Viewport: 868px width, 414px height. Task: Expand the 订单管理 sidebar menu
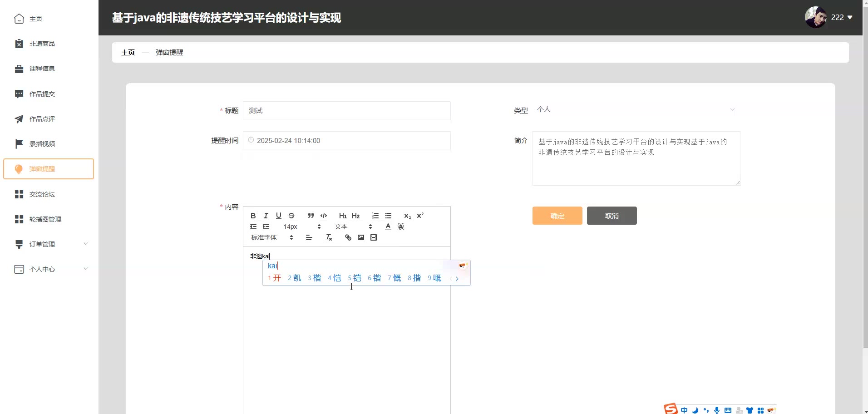[49, 244]
